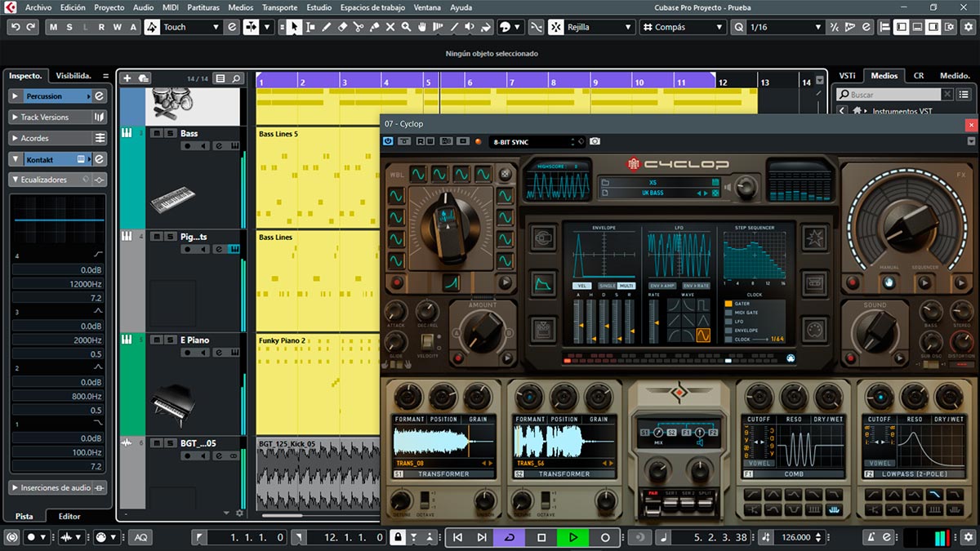The image size is (980, 551).
Task: Switch to the CR tab
Action: [919, 75]
